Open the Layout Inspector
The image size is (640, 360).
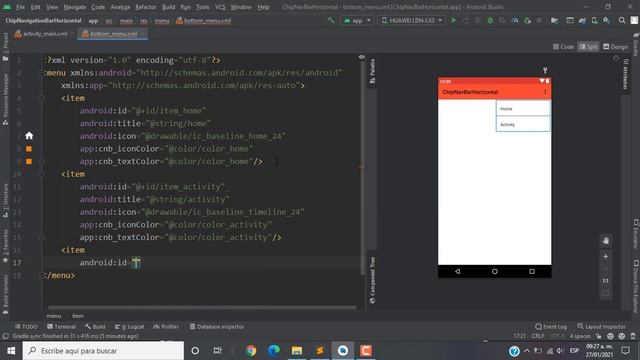(x=602, y=327)
